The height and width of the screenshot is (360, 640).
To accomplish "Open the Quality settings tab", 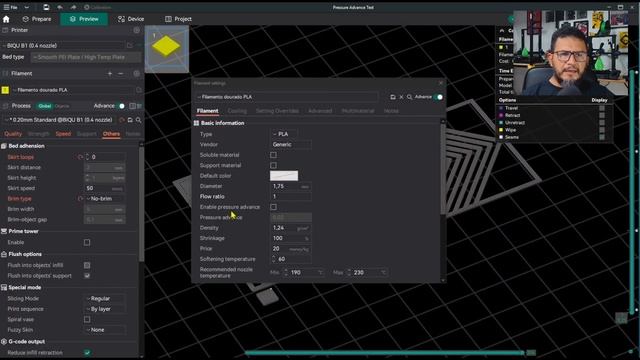I will pos(13,134).
